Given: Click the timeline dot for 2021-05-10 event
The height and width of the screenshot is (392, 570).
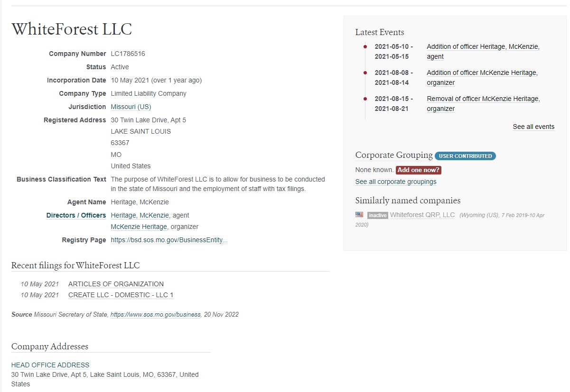Looking at the screenshot, I should [x=365, y=46].
